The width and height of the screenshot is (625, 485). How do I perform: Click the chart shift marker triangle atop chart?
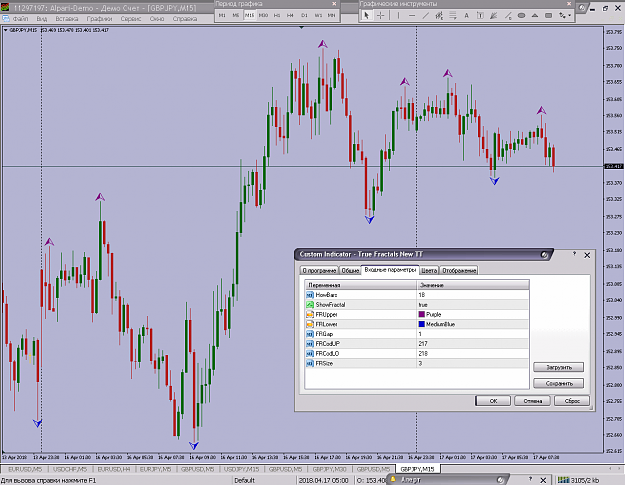coord(301,28)
